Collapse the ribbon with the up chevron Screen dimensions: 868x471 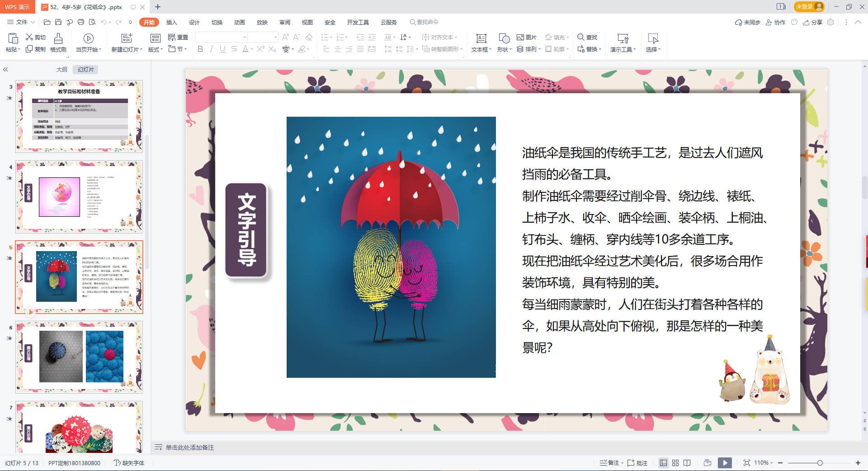click(x=858, y=22)
